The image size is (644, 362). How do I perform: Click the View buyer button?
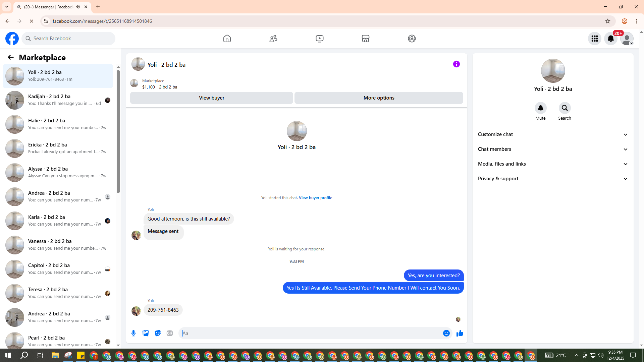[x=211, y=98]
